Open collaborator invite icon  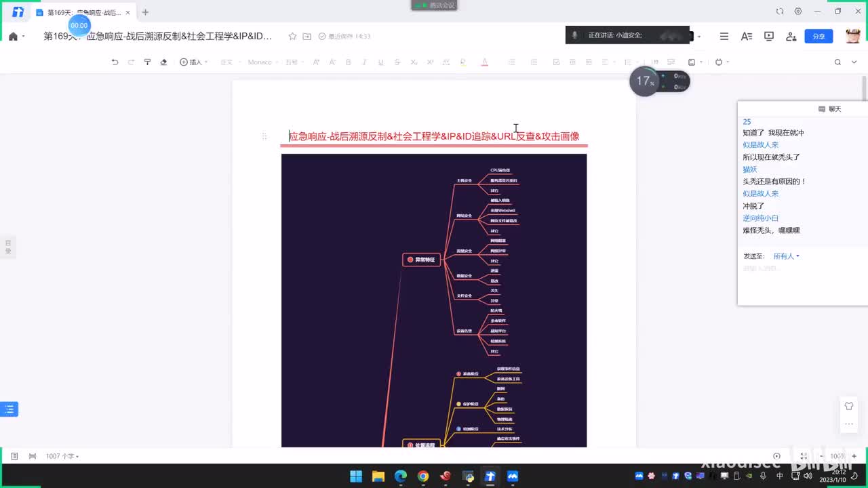(791, 37)
